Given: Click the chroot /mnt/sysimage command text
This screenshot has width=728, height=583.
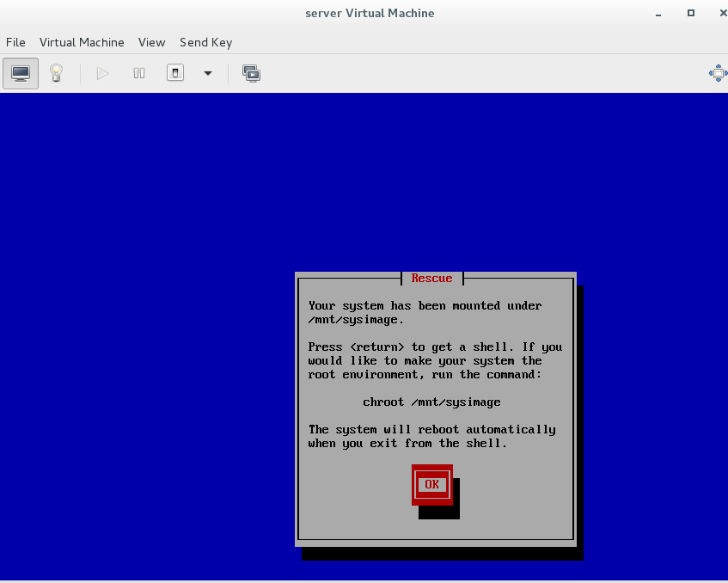Looking at the screenshot, I should [431, 402].
